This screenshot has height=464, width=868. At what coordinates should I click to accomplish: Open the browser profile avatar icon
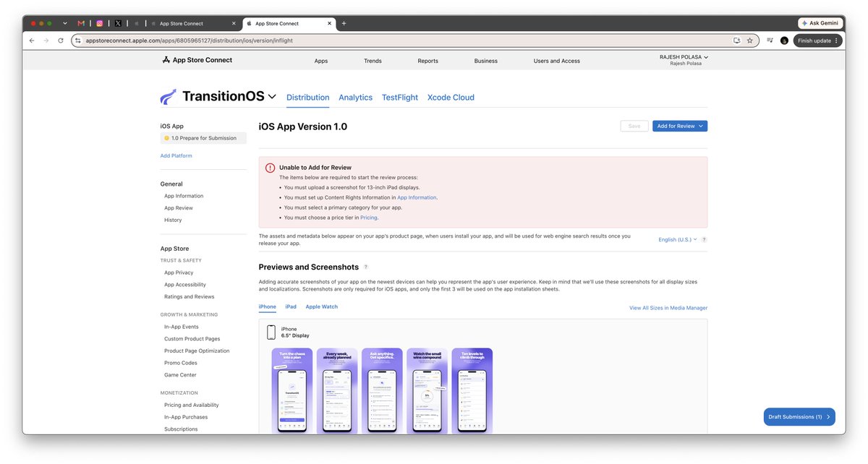tap(784, 40)
